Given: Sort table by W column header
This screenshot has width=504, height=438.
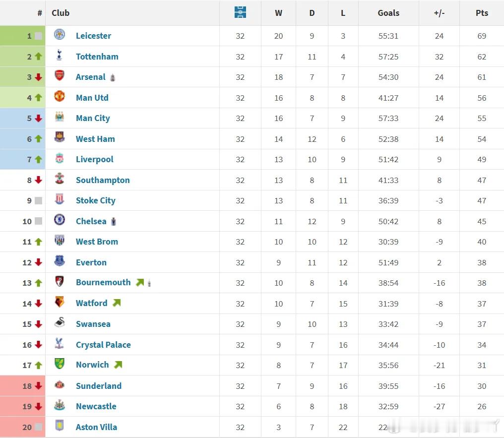Looking at the screenshot, I should click(278, 13).
